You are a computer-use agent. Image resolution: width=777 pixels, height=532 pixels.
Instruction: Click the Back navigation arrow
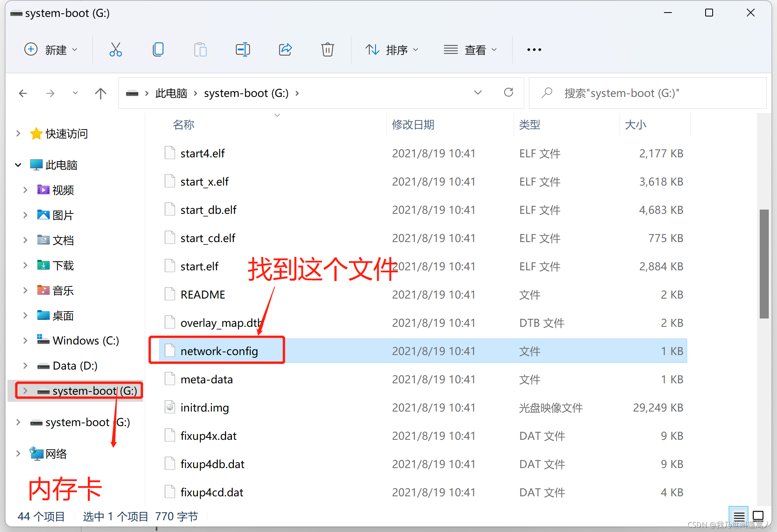[x=23, y=93]
